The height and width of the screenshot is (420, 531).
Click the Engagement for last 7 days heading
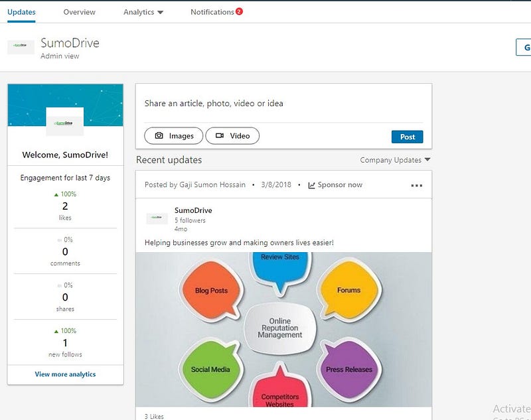point(65,178)
